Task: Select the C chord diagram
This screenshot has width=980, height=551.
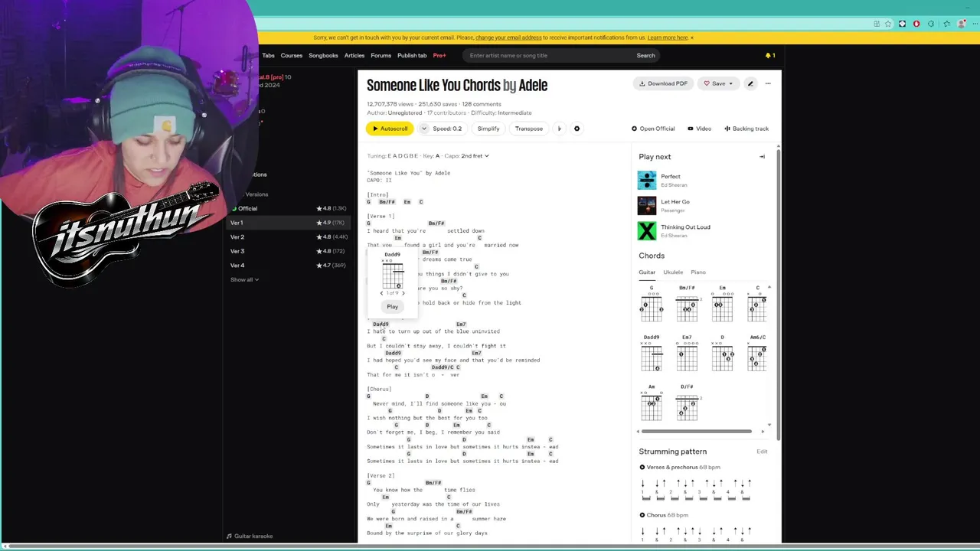Action: [757, 304]
